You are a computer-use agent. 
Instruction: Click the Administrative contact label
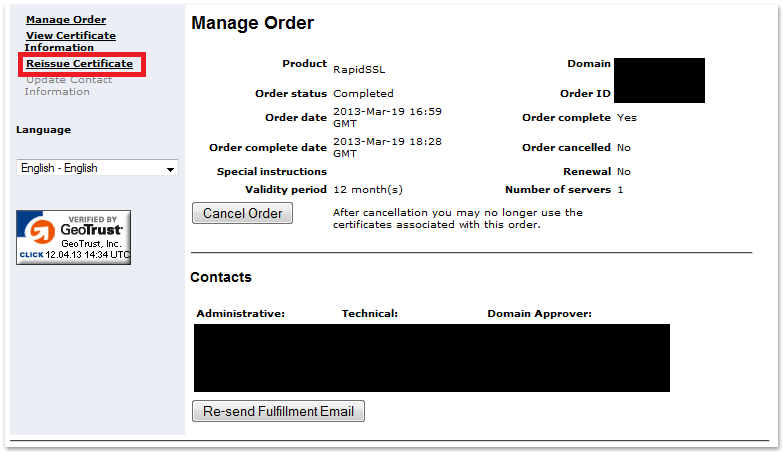click(241, 314)
